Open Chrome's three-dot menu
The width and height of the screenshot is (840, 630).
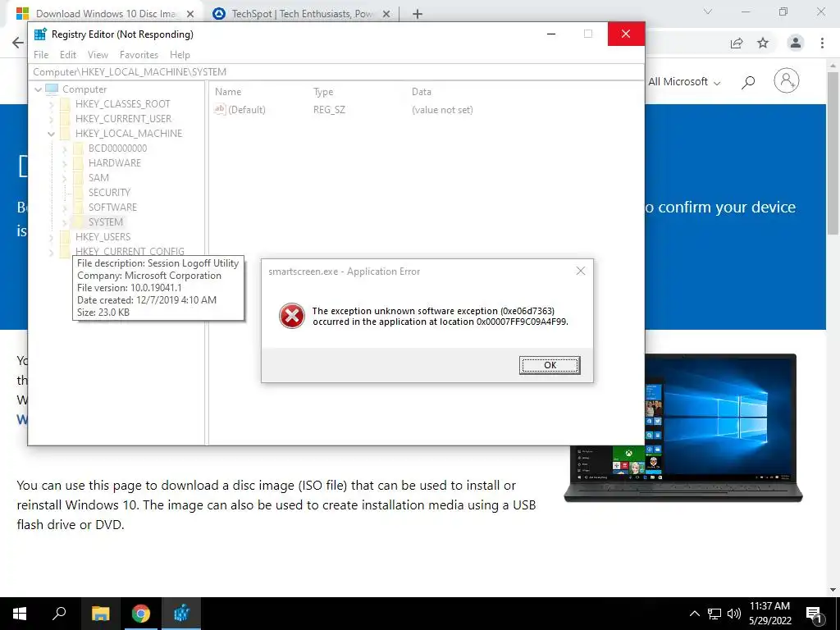822,43
